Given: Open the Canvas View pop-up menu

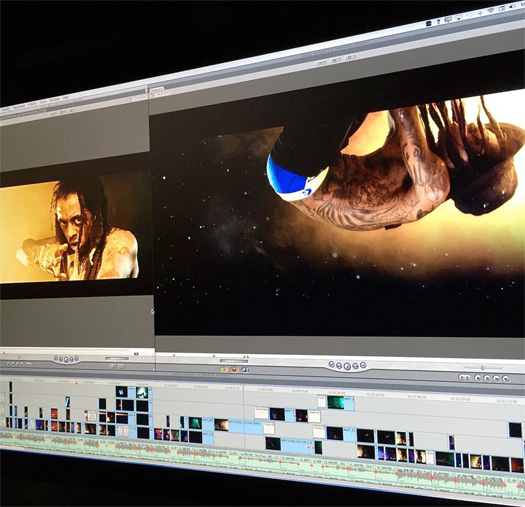Looking at the screenshot, I should 350,58.
